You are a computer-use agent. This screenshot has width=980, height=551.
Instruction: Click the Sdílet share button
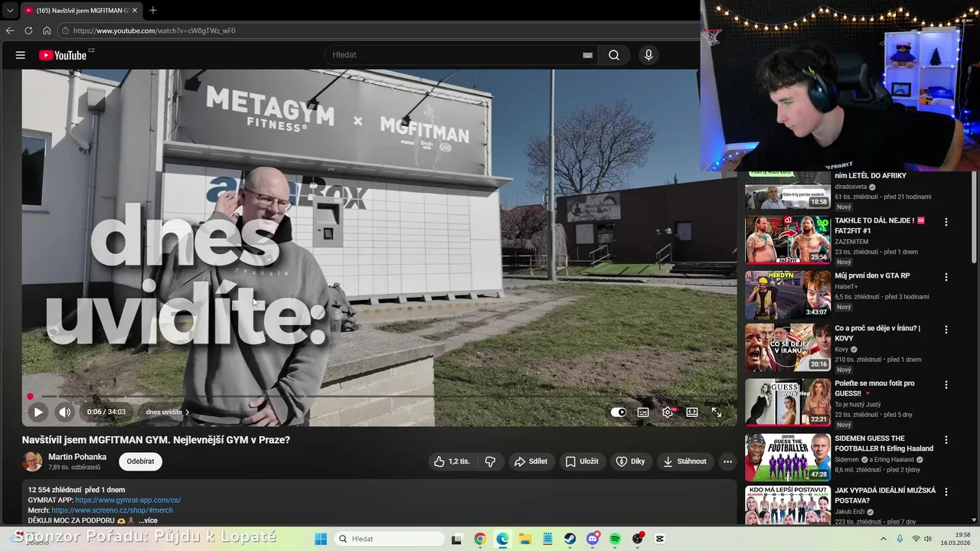(531, 461)
